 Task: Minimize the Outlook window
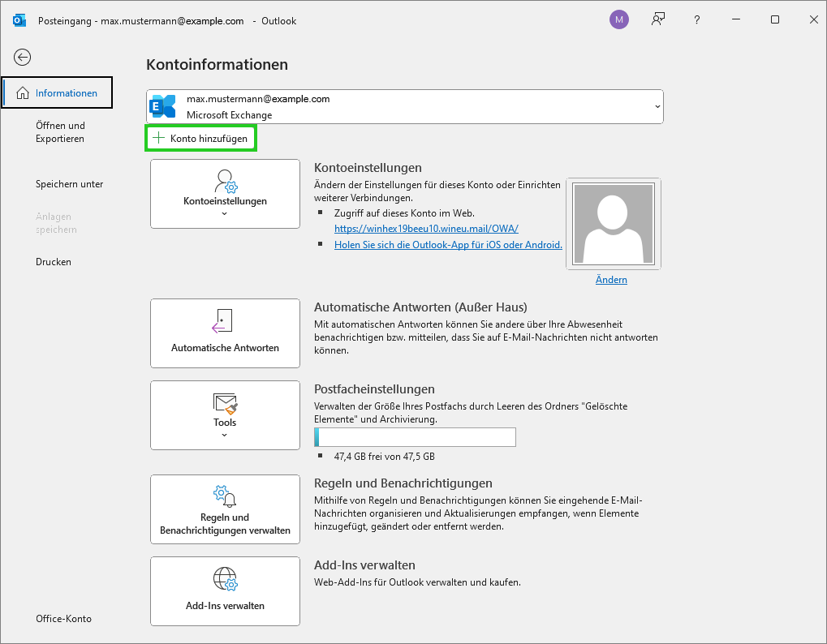736,19
